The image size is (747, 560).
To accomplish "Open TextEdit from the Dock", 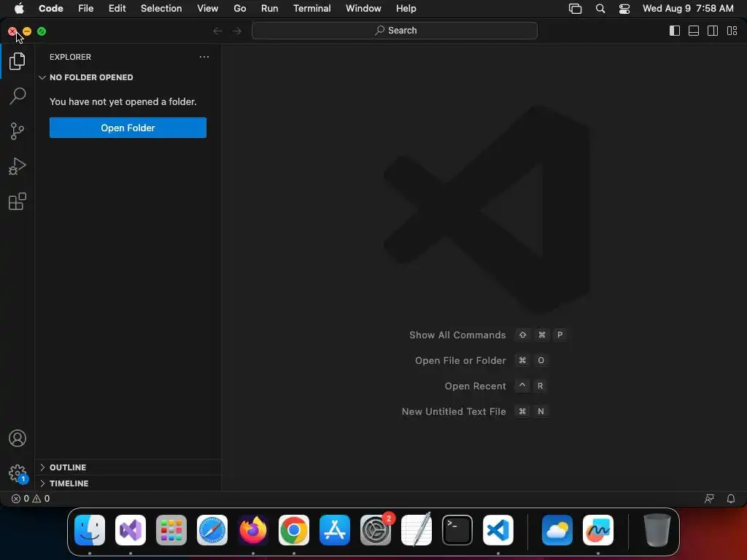I will click(417, 530).
